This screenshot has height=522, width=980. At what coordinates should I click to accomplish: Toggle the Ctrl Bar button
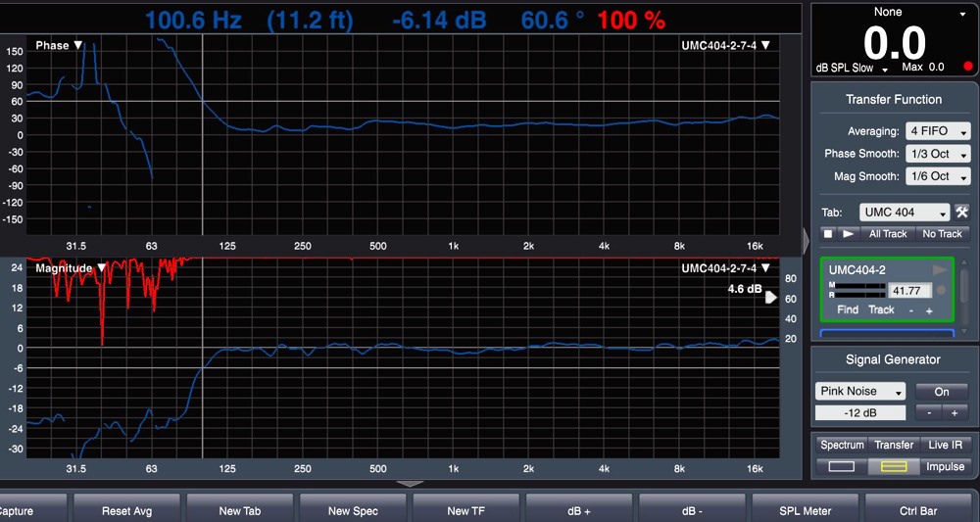pos(917,510)
